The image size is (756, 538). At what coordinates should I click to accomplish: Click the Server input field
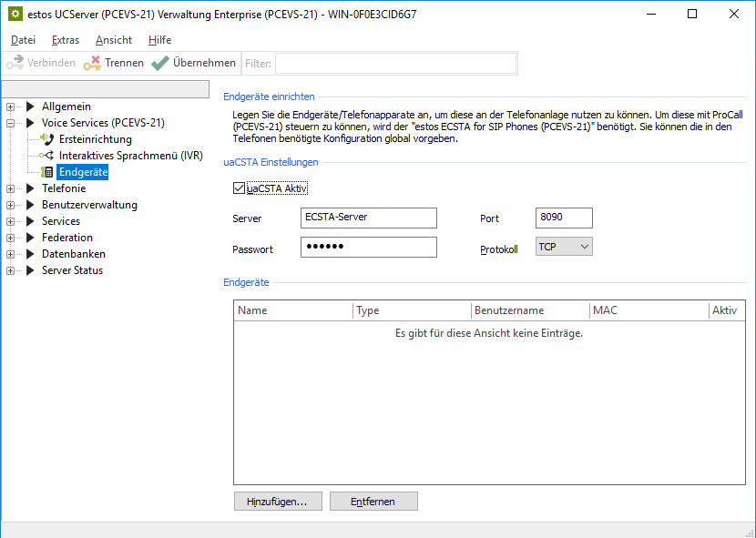pos(369,218)
